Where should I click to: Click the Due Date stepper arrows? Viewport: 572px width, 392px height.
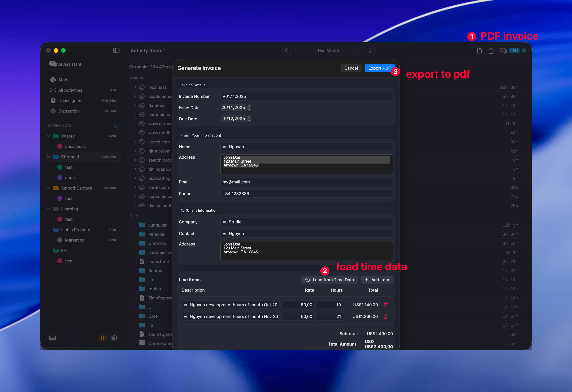pos(249,118)
